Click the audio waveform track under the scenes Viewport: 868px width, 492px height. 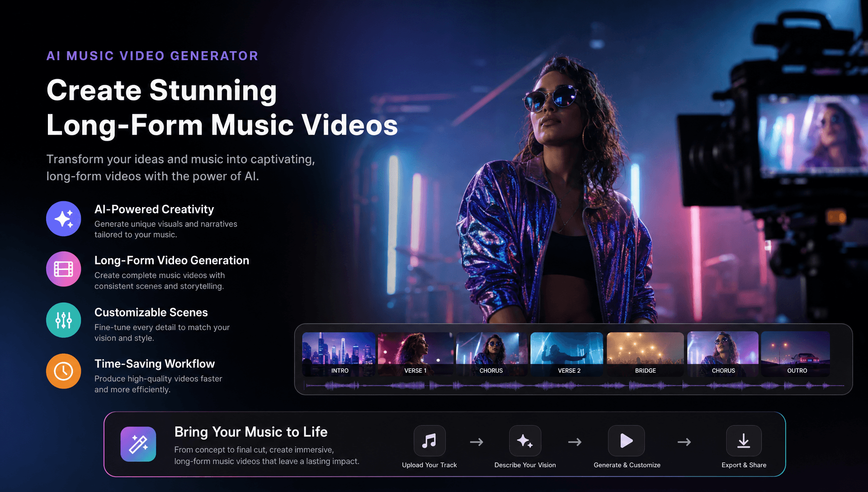[575, 386]
